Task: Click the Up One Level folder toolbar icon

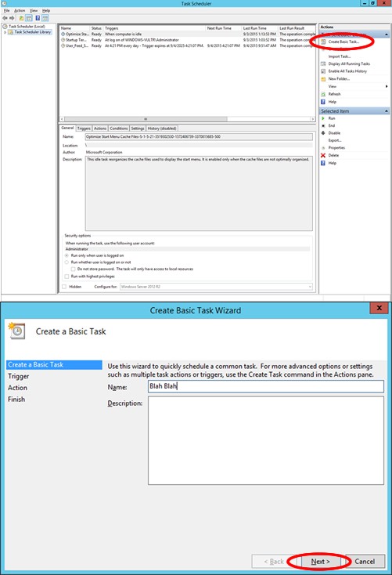Action: point(22,18)
